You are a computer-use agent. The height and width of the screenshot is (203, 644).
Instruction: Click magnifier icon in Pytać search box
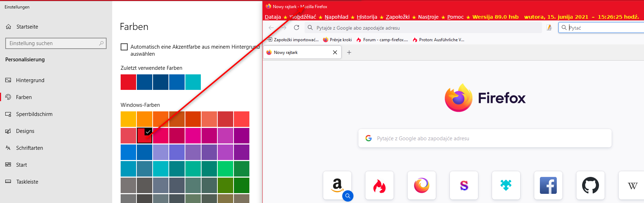tap(564, 27)
